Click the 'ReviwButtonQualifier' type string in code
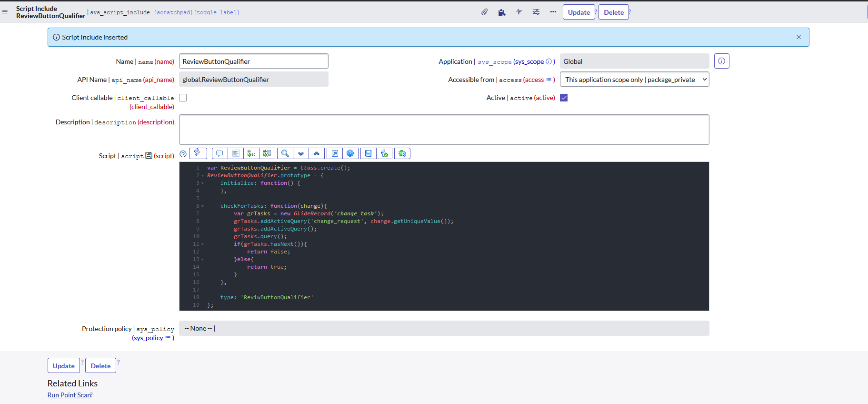This screenshot has height=404, width=868. [x=277, y=297]
